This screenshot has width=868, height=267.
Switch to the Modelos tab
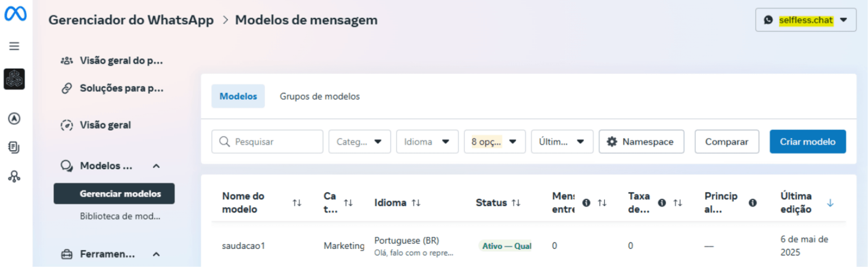(238, 96)
